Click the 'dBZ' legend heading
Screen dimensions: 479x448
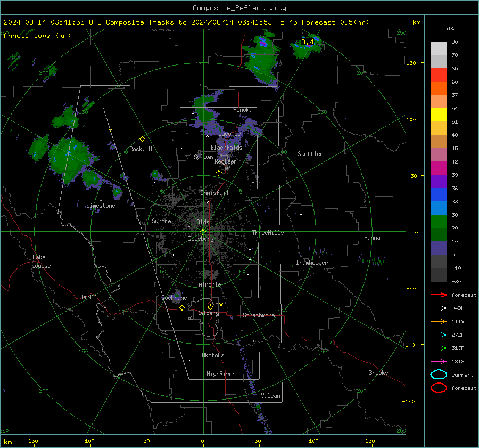coord(451,29)
